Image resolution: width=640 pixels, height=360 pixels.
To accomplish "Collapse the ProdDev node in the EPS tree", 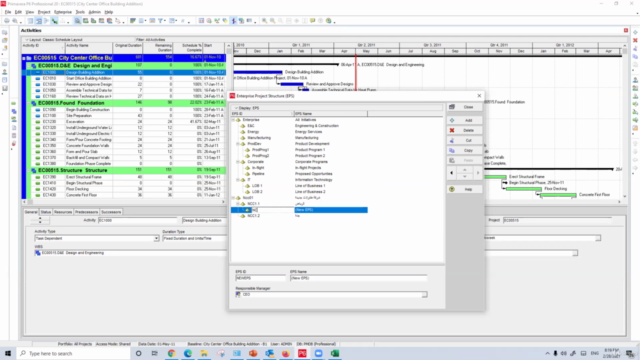I will pos(238,144).
